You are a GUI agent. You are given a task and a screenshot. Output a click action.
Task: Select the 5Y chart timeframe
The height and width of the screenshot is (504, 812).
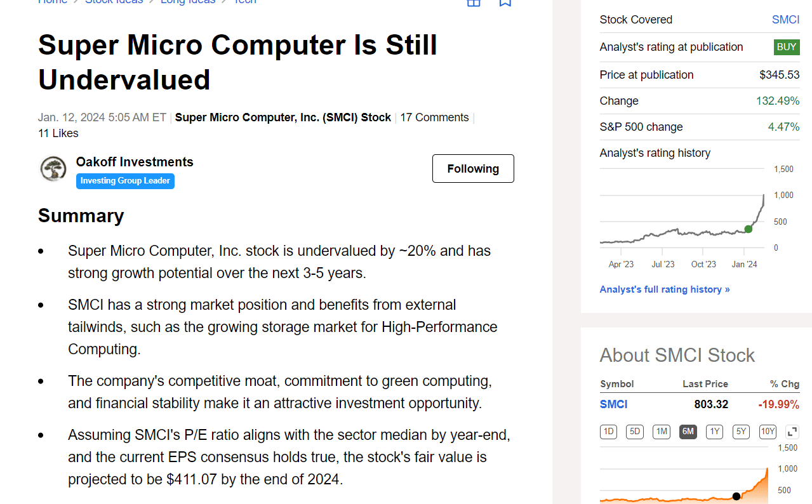[740, 431]
